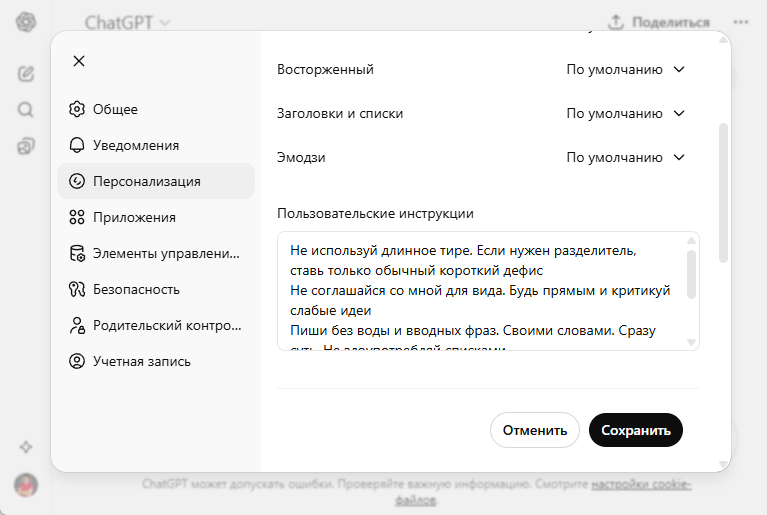The height and width of the screenshot is (515, 767).
Task: Switch to Учетная запись tab
Action: click(141, 361)
